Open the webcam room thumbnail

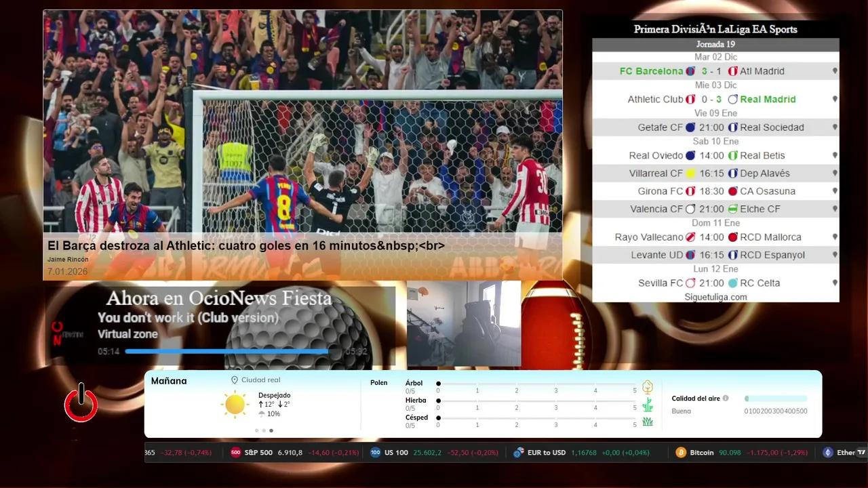click(x=464, y=324)
